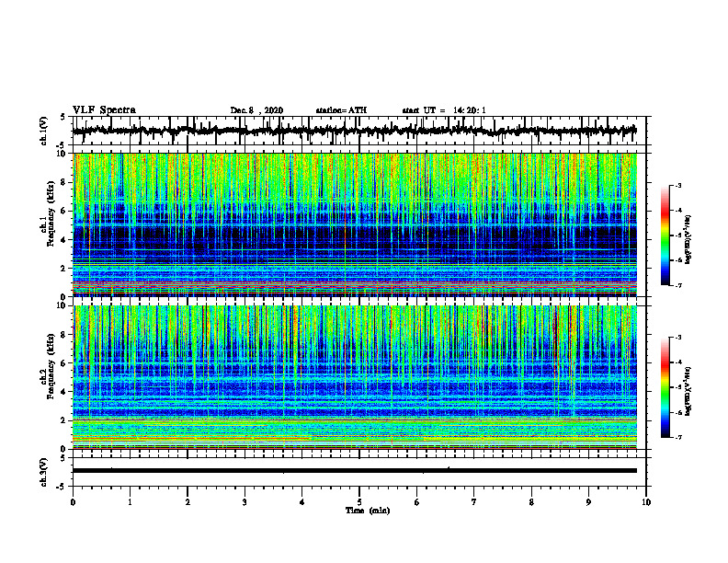Screen dimensions: 728x563
Task: Click the ch.1 "Frequency (kHz)" axis label
Action: [x=51, y=214]
